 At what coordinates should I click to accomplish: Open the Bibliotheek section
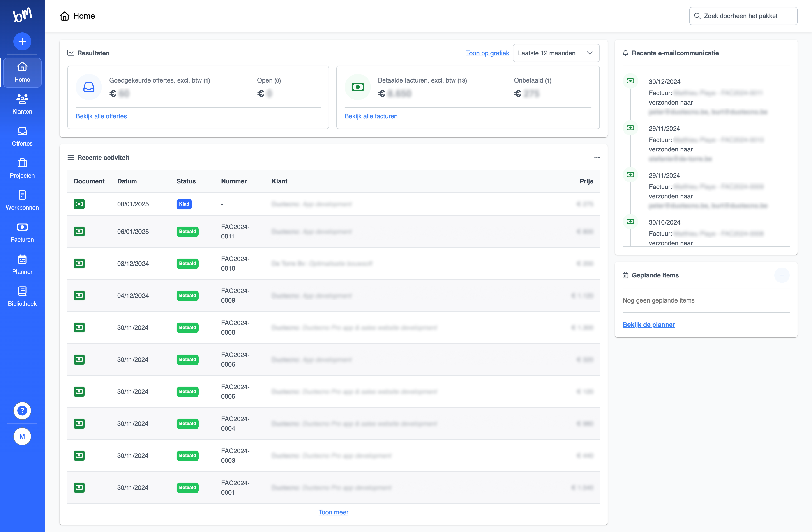pos(22,295)
